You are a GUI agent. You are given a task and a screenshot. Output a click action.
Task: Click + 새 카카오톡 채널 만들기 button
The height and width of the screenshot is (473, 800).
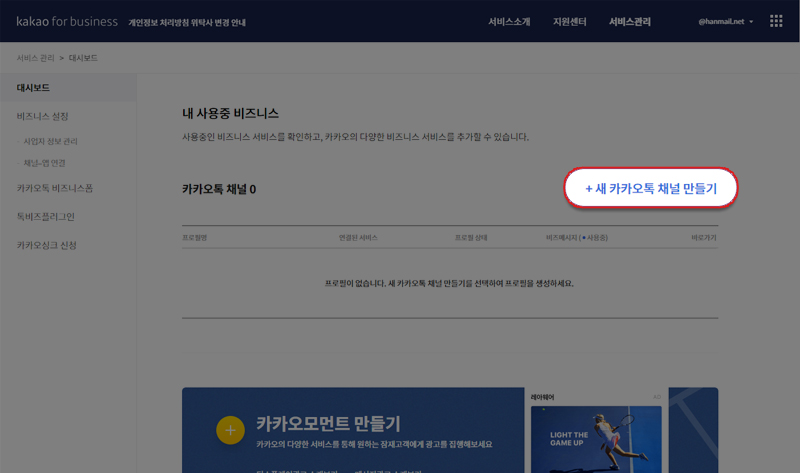[x=651, y=188]
